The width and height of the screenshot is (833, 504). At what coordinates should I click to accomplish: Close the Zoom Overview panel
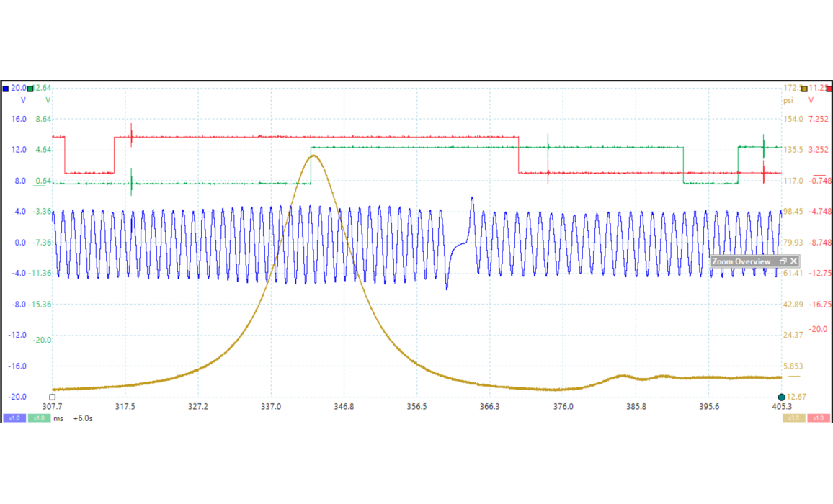point(793,261)
